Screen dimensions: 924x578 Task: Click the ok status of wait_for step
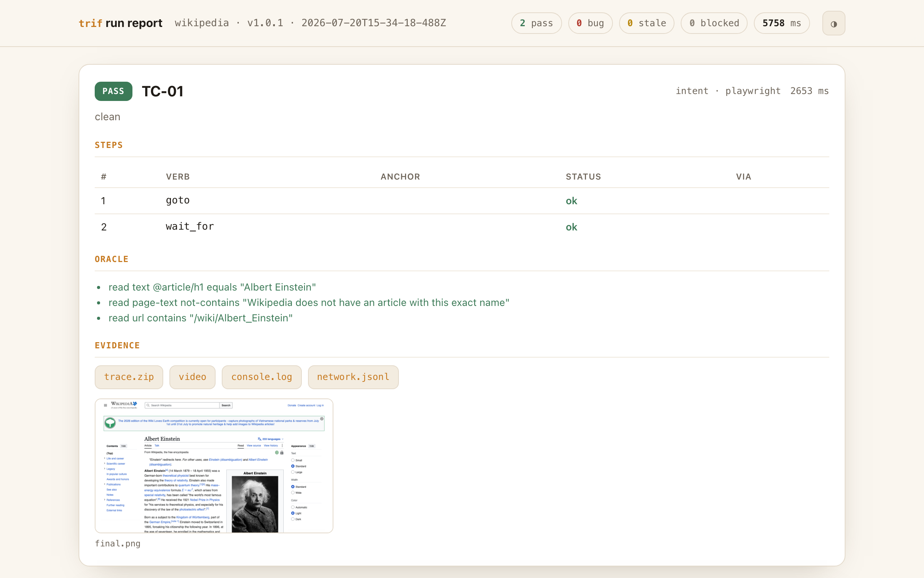coord(571,227)
